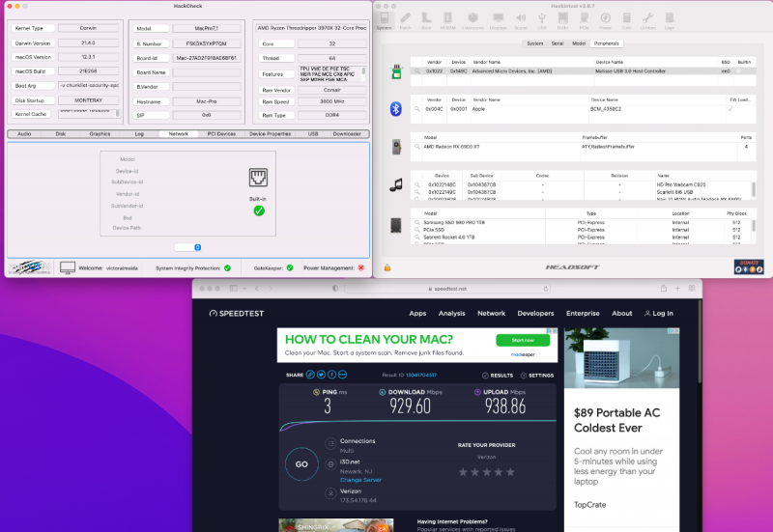Viewport: 773px width, 532px height.
Task: Click the green network card icon in Hackintool
Action: click(x=396, y=71)
